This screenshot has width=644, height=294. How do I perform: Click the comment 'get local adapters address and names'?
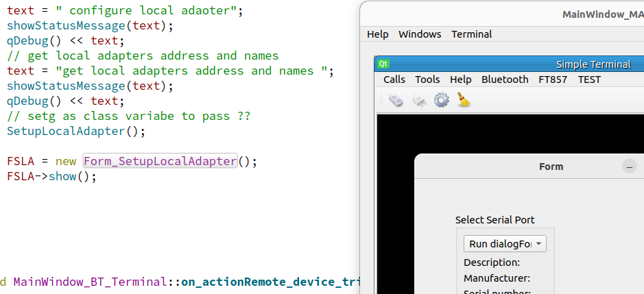pos(143,56)
